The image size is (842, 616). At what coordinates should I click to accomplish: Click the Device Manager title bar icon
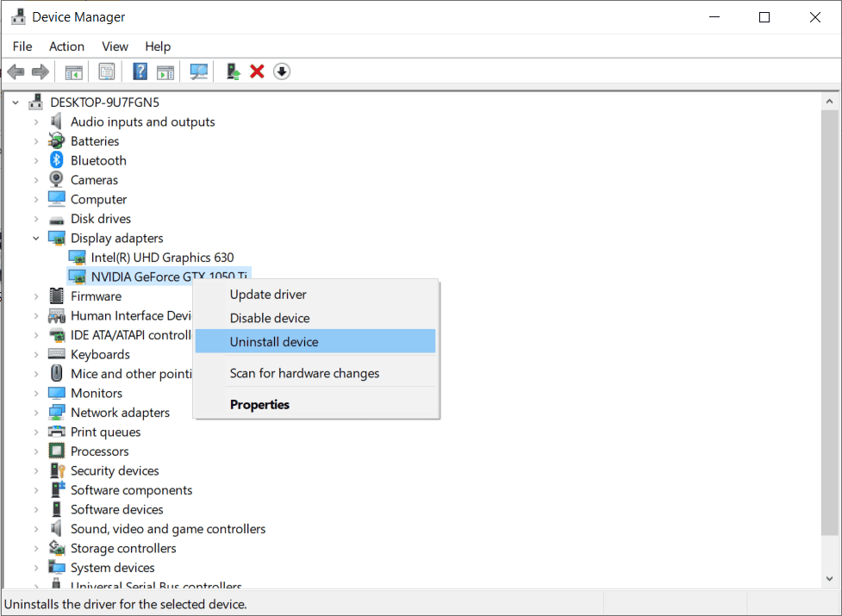18,17
